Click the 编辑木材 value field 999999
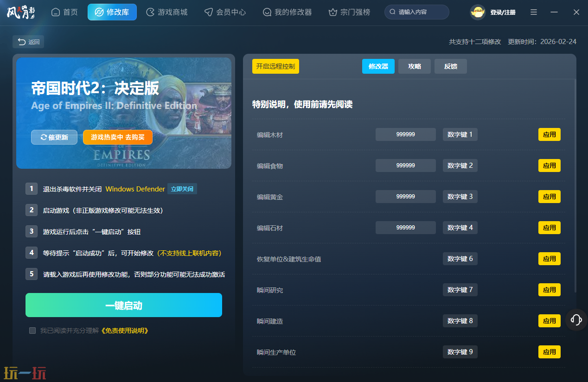The height and width of the screenshot is (382, 588). click(x=406, y=134)
